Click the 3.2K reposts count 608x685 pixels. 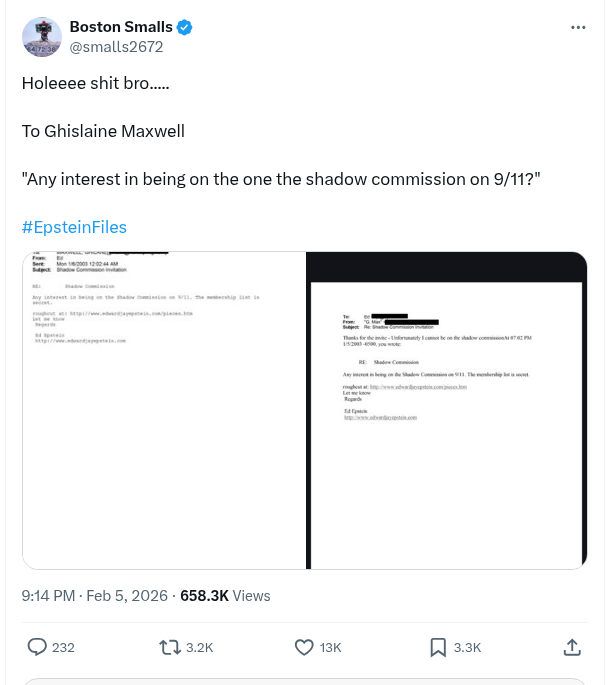point(200,647)
